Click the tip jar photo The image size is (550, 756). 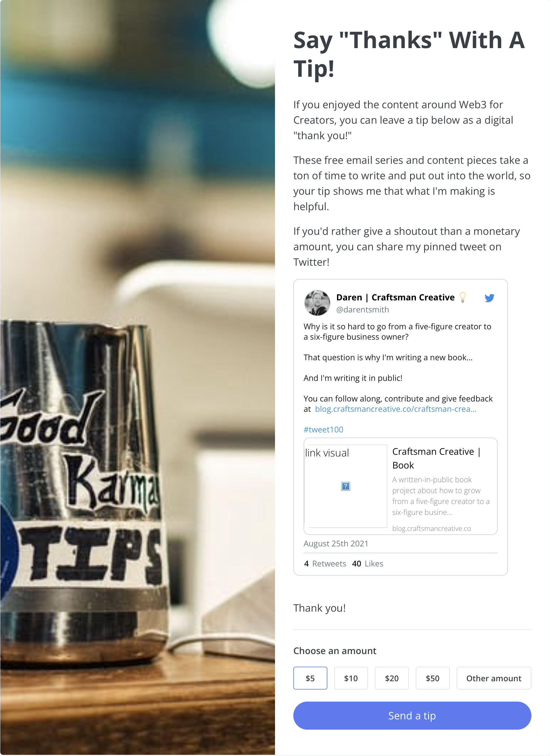coord(138,377)
